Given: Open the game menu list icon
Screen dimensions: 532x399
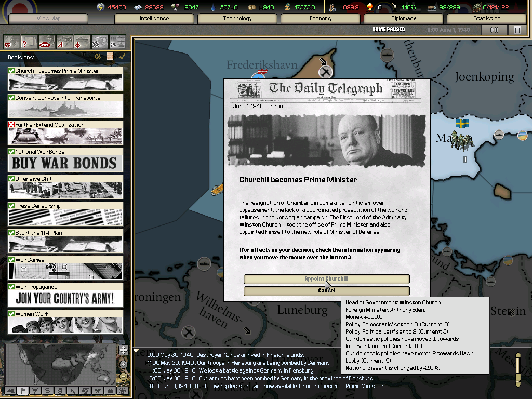Looking at the screenshot, I should (x=517, y=30).
